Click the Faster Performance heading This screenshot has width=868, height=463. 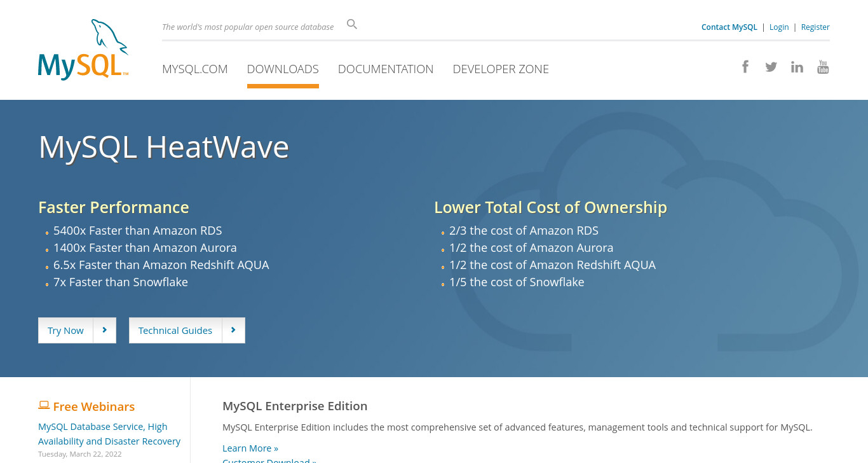pyautogui.click(x=114, y=207)
